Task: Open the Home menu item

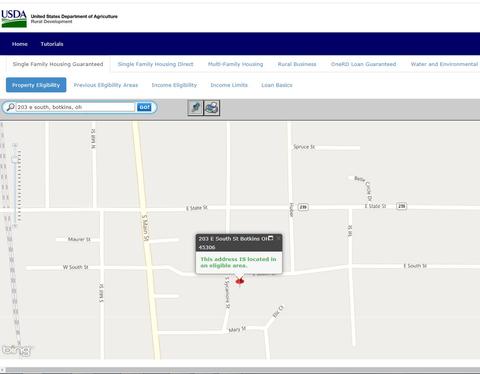Action: [x=20, y=44]
